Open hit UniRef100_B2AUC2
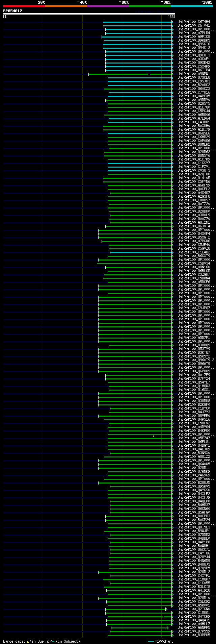 coord(194,85)
